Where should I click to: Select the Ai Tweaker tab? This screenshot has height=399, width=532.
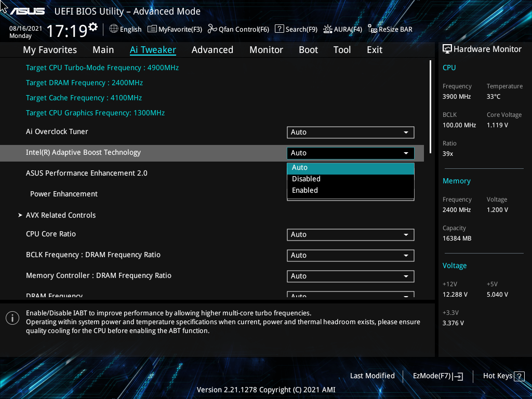[153, 50]
